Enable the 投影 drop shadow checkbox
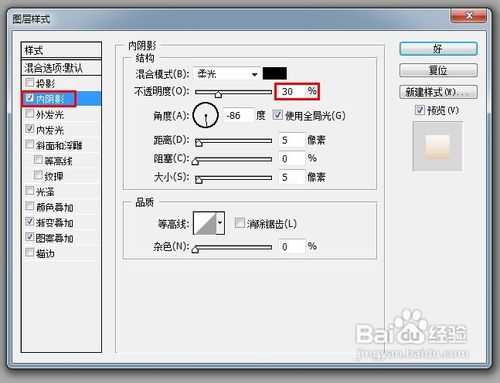Screen dimensions: 500x383 (x=30, y=82)
